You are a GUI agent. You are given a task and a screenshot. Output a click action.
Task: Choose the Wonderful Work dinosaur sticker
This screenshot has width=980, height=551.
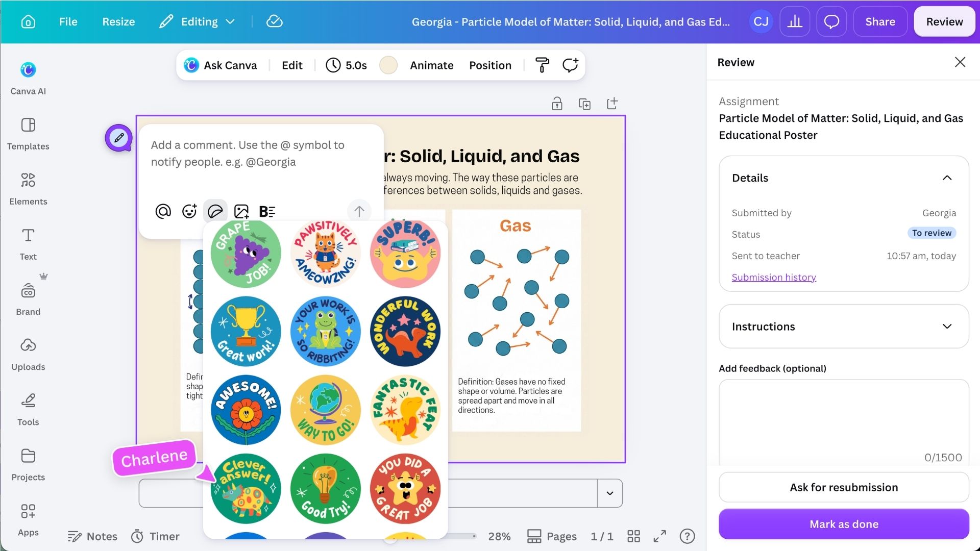tap(405, 332)
